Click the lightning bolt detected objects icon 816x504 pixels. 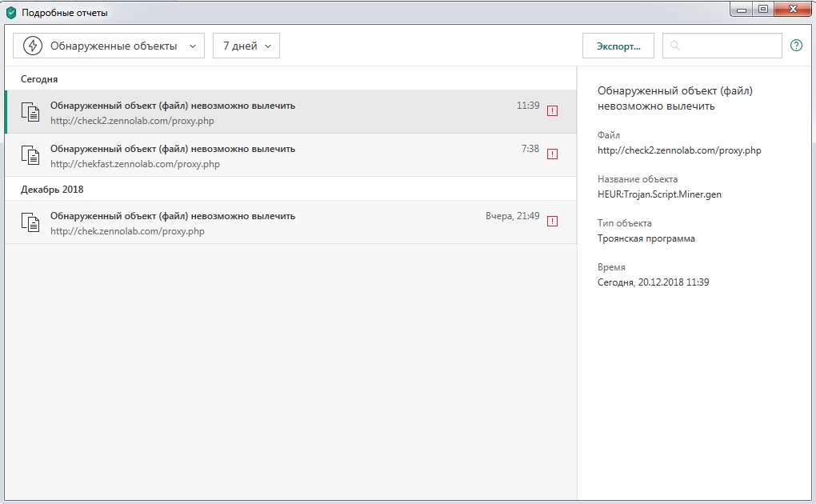click(33, 46)
